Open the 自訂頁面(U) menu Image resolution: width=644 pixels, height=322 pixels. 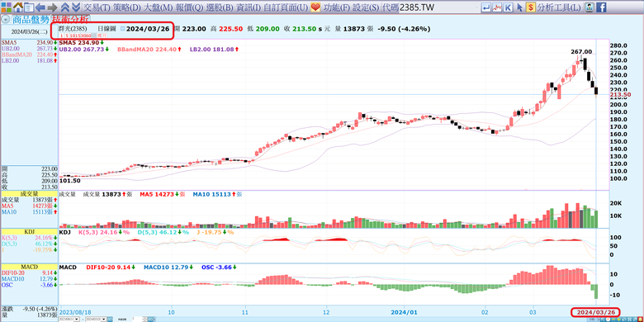tap(286, 7)
